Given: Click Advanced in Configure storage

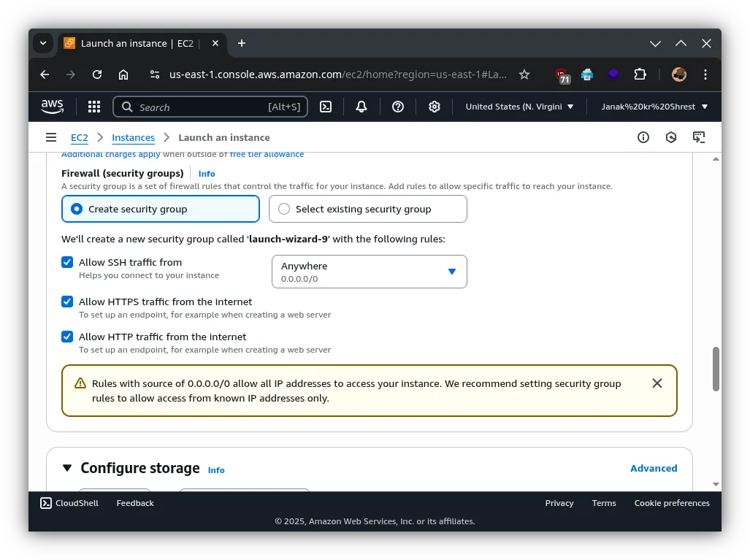Looking at the screenshot, I should [x=653, y=468].
